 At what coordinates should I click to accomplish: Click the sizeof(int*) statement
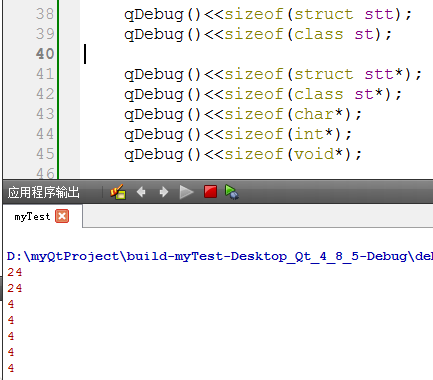(x=238, y=135)
